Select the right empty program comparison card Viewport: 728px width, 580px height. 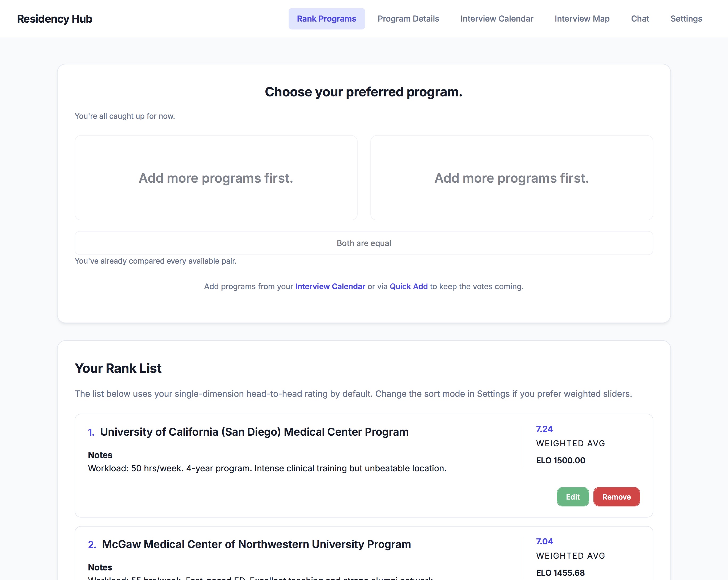(x=511, y=178)
